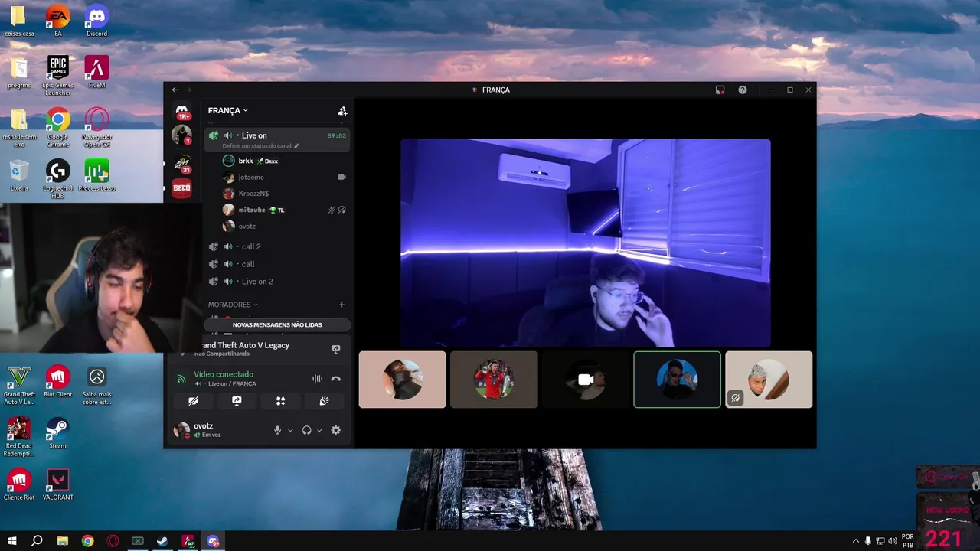Open server with 1 badge in sidebar

pos(181,135)
